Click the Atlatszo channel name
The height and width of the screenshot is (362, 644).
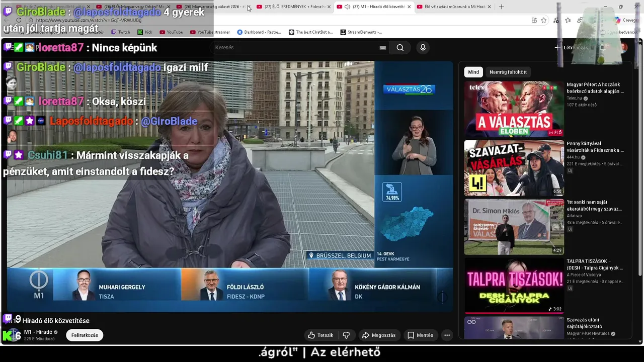574,216
